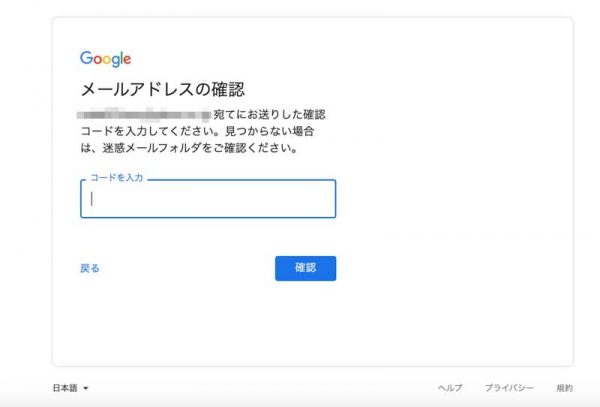The width and height of the screenshot is (600, 407).
Task: Click the red e ending Google logo
Action: coord(127,60)
